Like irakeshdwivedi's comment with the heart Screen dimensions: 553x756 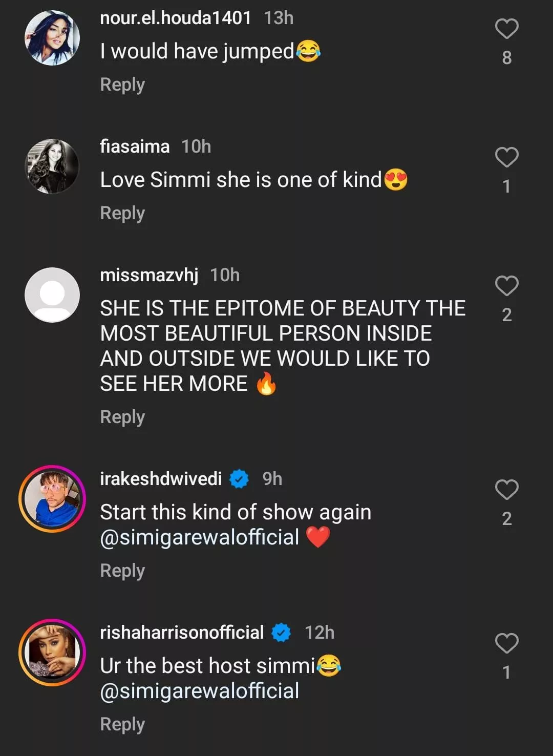[x=506, y=490]
